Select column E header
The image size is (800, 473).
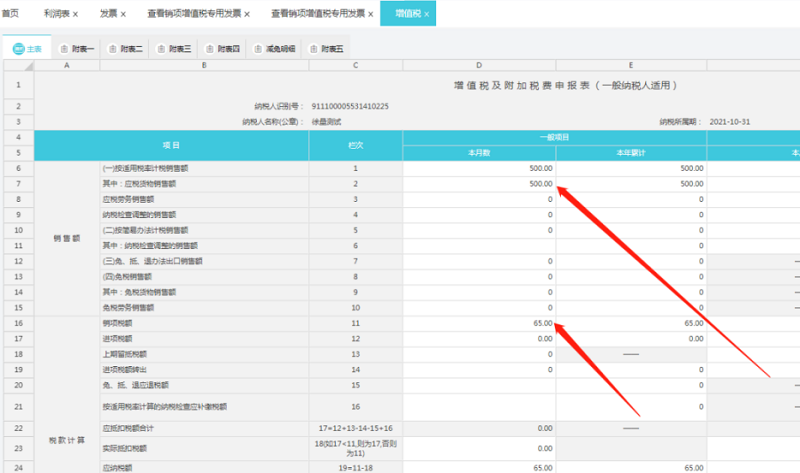631,65
